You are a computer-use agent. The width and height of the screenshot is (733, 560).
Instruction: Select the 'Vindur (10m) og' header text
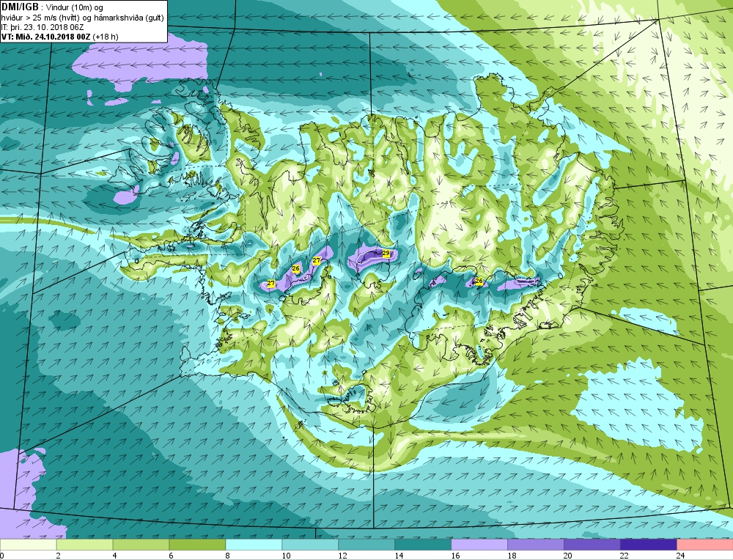point(75,7)
